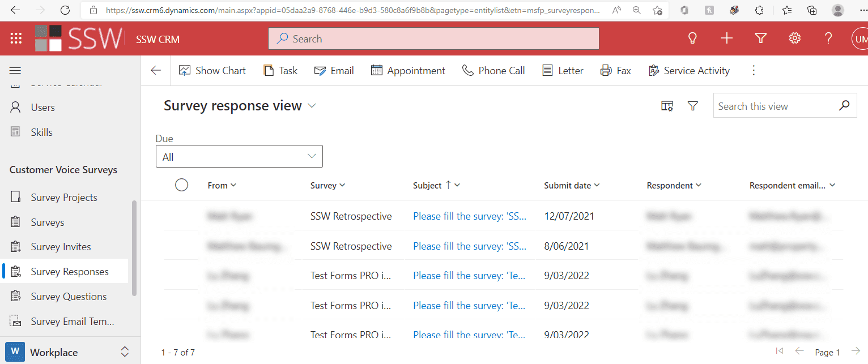This screenshot has width=868, height=364.
Task: Click the question mark help icon
Action: [828, 38]
